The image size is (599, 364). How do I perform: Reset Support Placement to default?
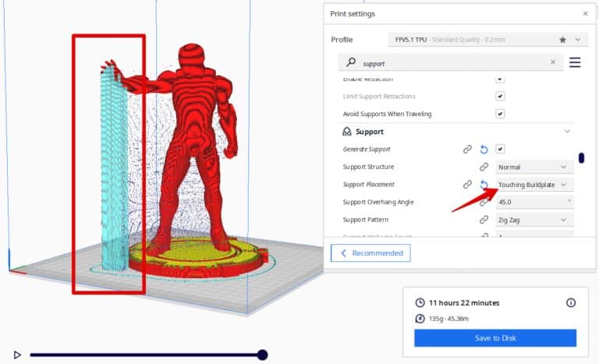click(x=484, y=185)
